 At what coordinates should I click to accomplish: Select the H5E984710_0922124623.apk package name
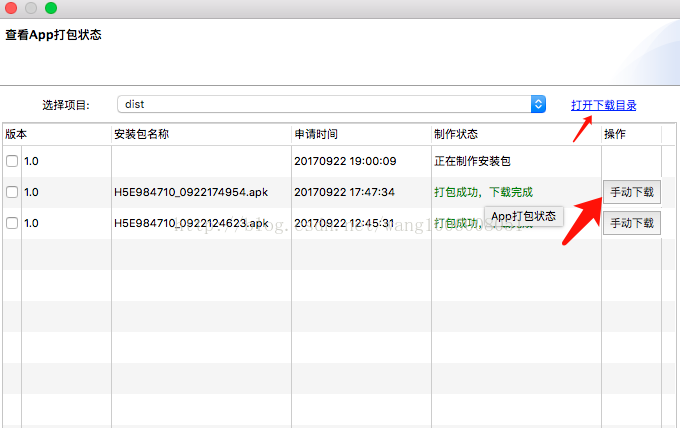tap(191, 223)
